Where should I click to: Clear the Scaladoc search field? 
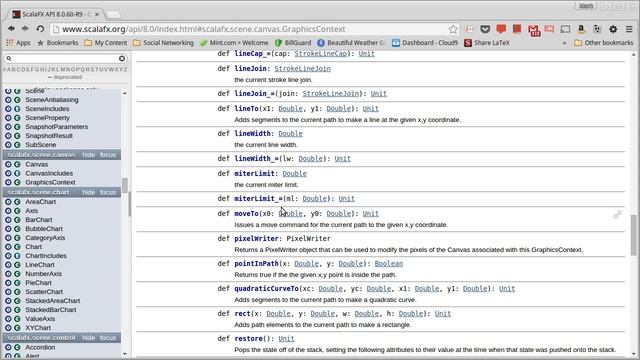coord(122,58)
